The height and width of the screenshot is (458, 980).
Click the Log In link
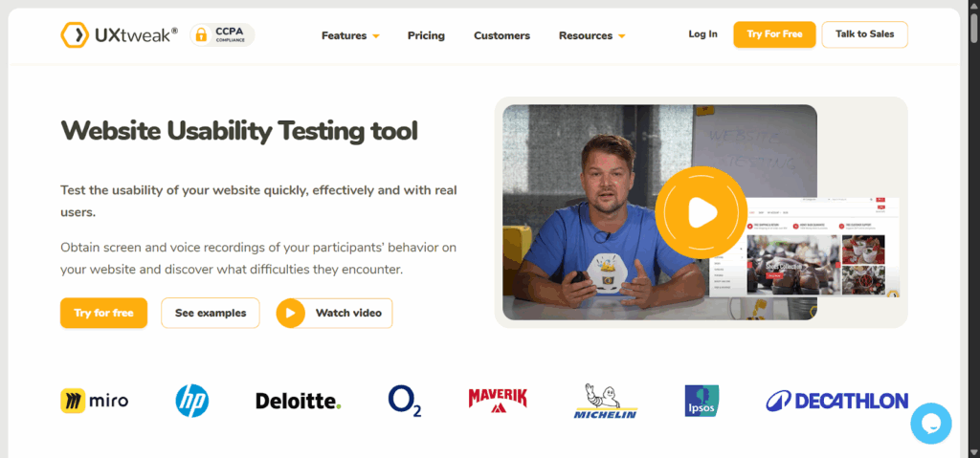[x=702, y=34]
